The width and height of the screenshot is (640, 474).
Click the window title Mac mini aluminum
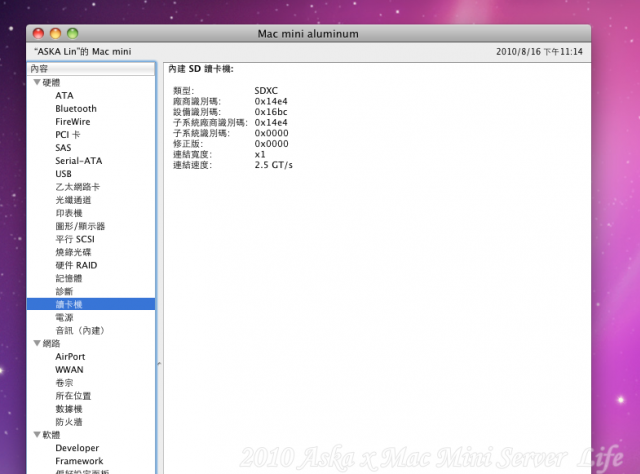[308, 34]
